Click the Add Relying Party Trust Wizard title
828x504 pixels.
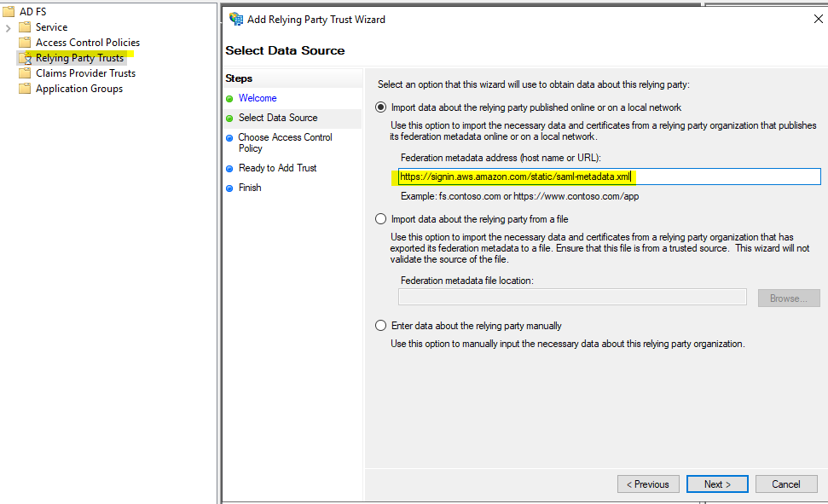click(316, 20)
